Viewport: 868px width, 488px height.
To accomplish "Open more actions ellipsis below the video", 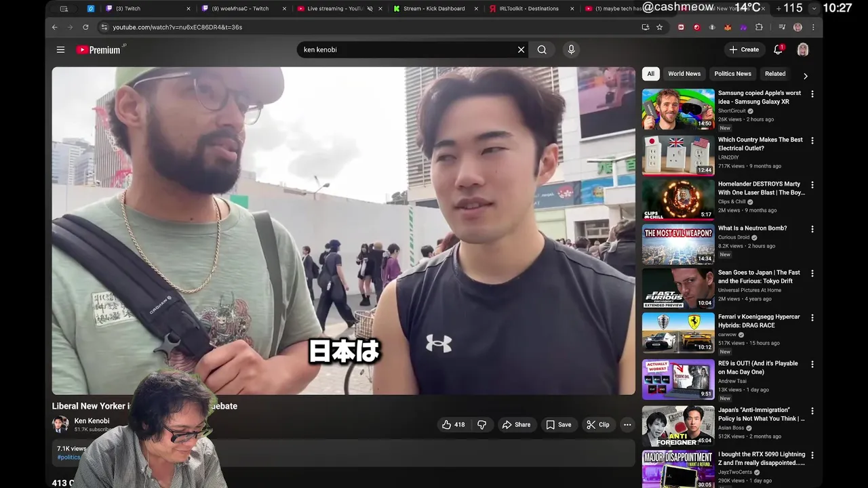I will pos(627,425).
